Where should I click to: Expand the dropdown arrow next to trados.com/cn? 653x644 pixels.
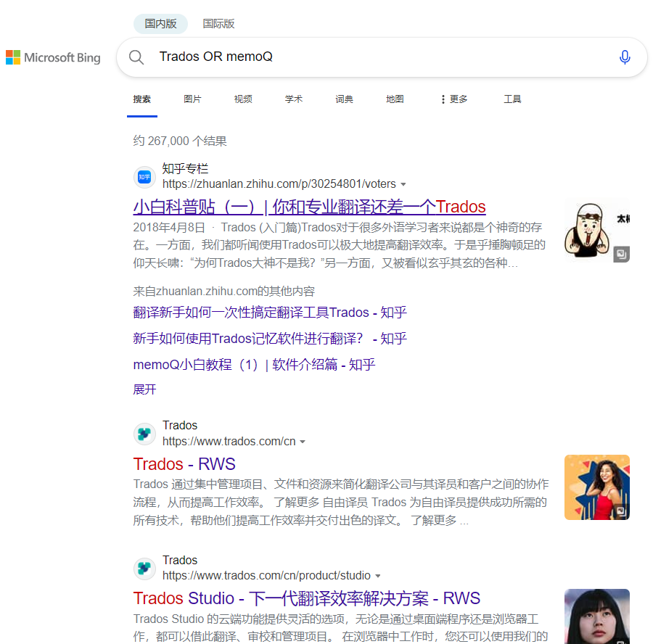point(303,442)
